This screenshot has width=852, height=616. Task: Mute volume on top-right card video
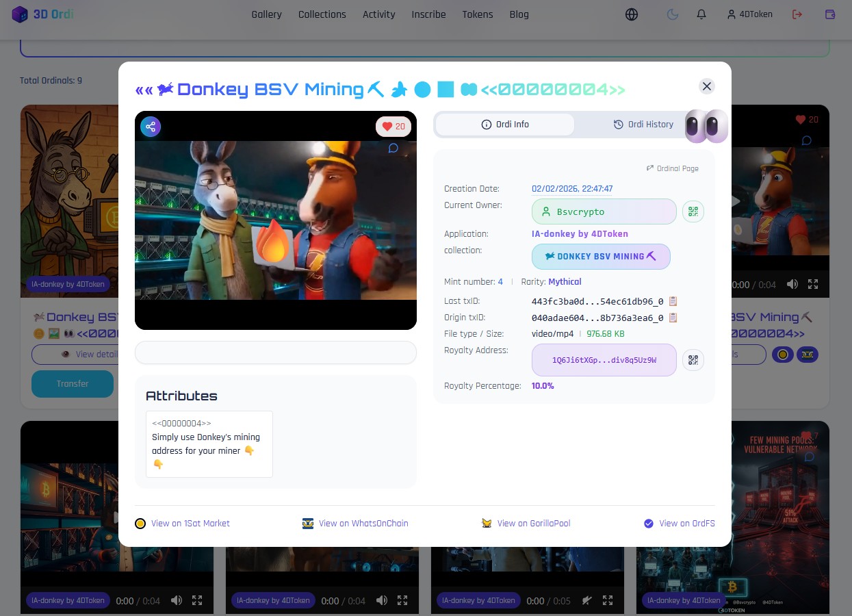tap(792, 284)
